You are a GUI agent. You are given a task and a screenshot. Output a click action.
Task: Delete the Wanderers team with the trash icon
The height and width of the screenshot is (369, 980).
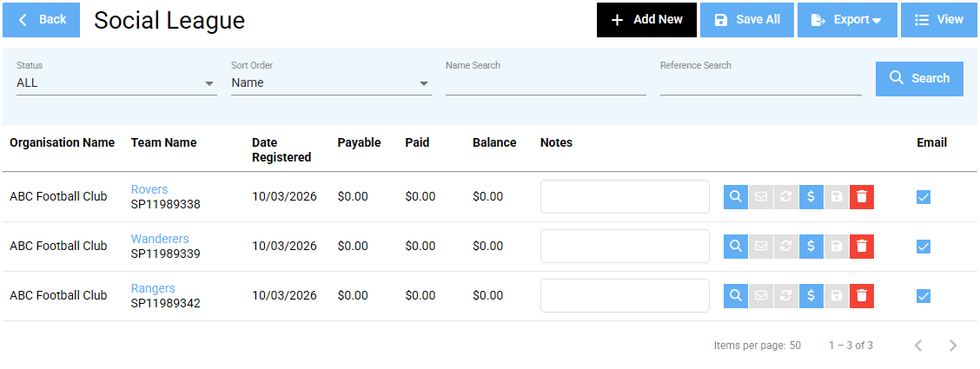862,247
